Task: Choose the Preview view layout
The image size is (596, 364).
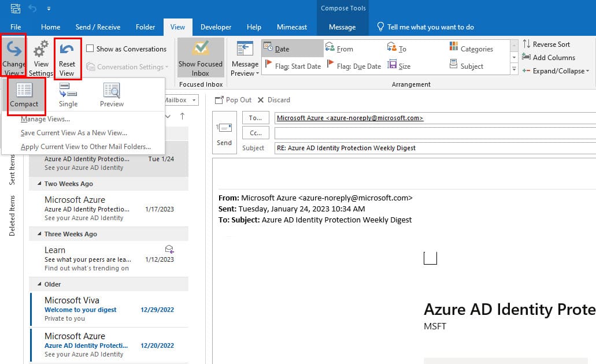Action: pos(111,97)
